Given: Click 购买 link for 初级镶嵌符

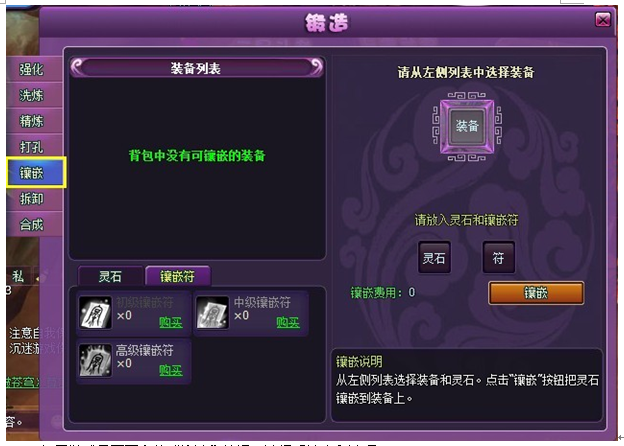Looking at the screenshot, I should [171, 322].
